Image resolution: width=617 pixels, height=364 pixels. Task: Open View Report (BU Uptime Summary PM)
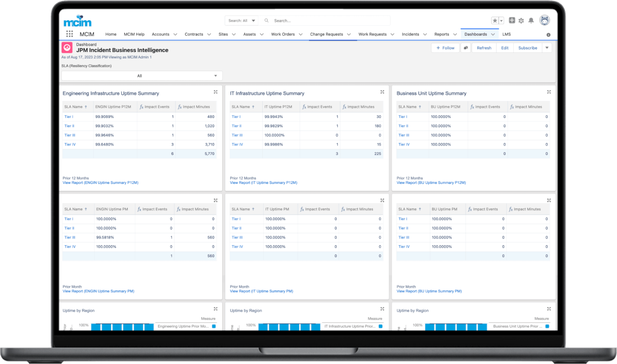coord(429,291)
